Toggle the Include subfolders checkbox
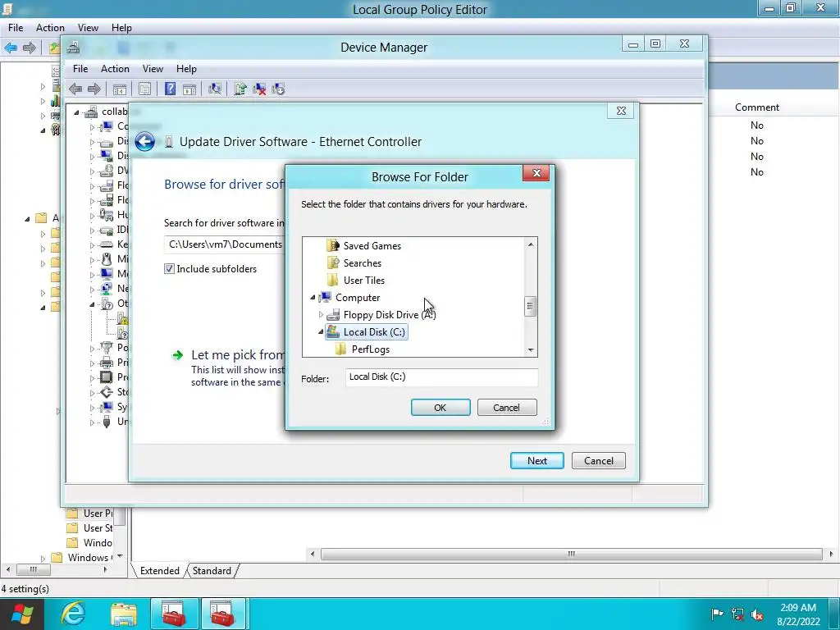The width and height of the screenshot is (840, 630). click(x=169, y=269)
